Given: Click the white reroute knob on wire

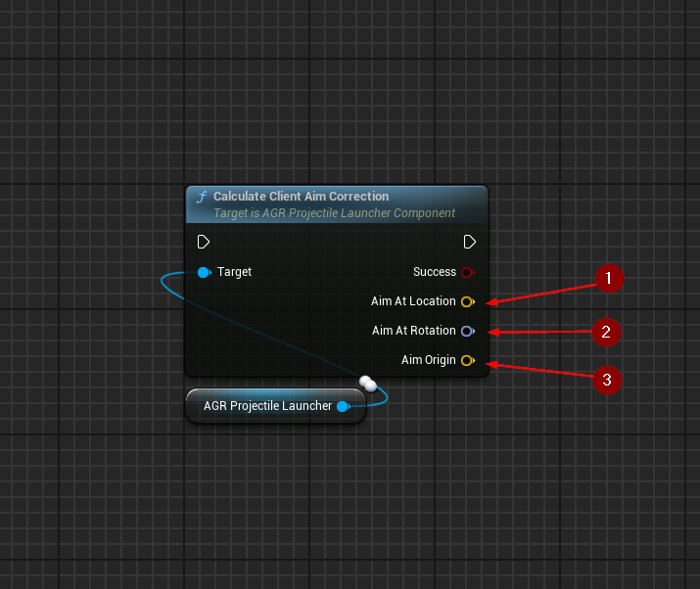Looking at the screenshot, I should [368, 384].
